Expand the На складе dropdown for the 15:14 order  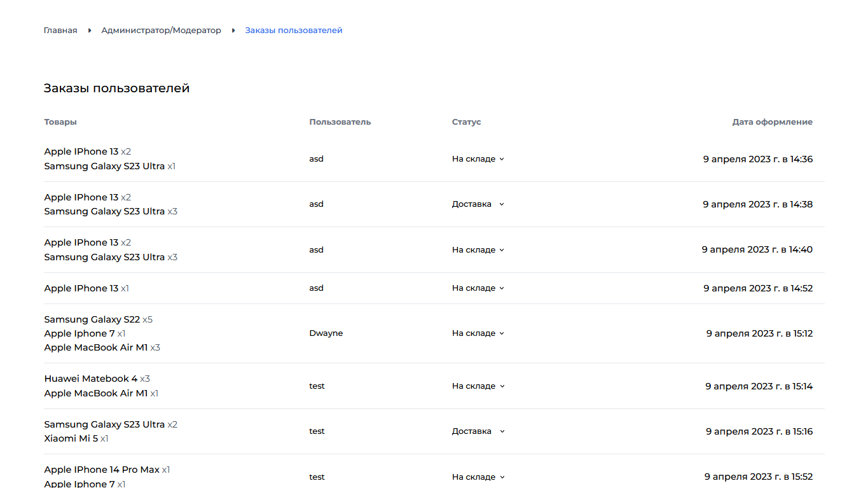478,386
